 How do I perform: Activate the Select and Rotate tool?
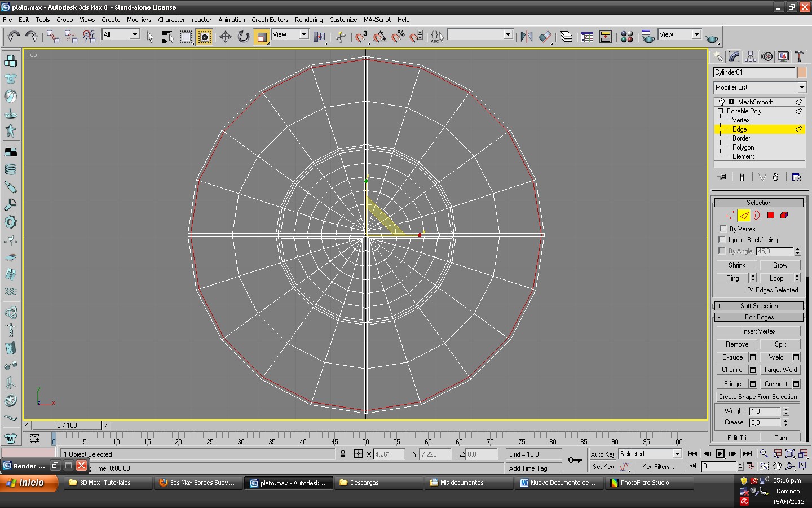tap(243, 37)
